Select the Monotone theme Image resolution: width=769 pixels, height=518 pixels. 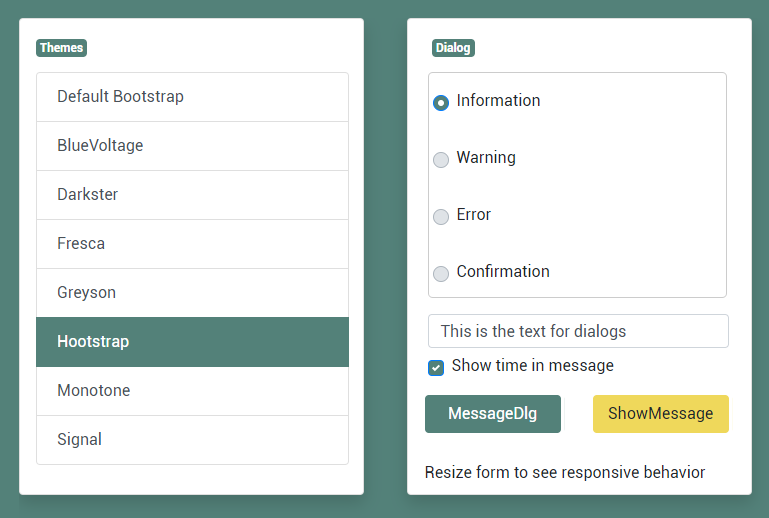192,391
